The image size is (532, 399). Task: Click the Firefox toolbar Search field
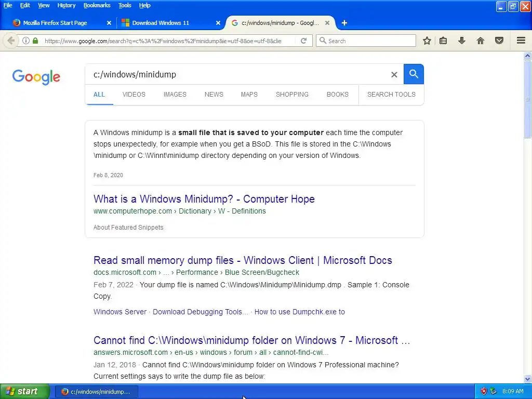point(366,41)
